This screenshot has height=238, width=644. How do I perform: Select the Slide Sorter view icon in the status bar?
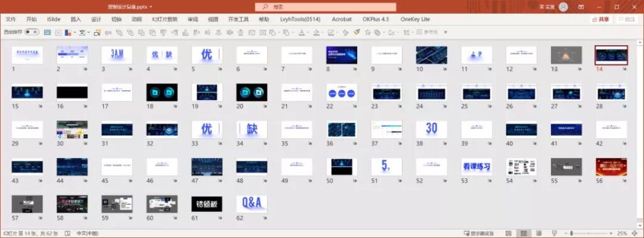524,234
